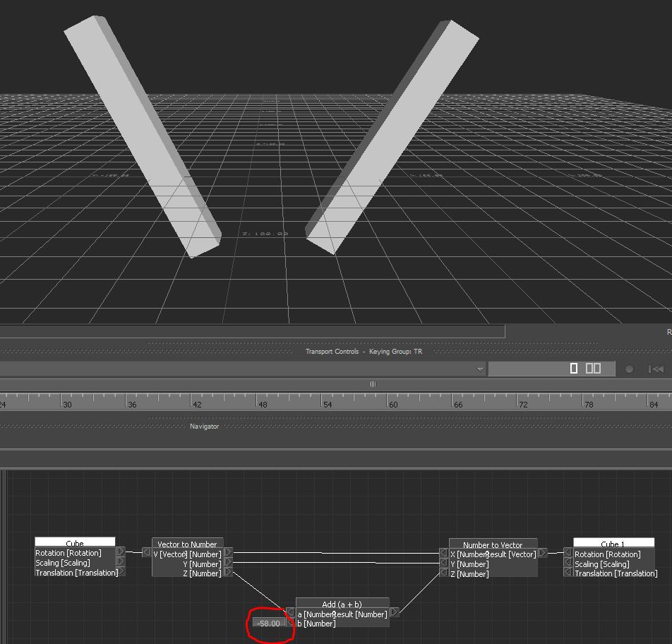The height and width of the screenshot is (644, 672).
Task: Click Number to Vector Result output connector
Action: 543,553
